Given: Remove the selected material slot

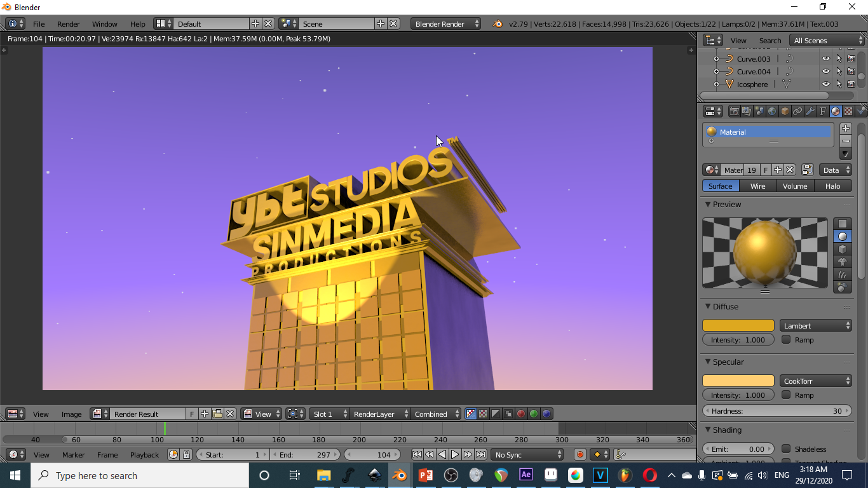Looking at the screenshot, I should pyautogui.click(x=845, y=140).
